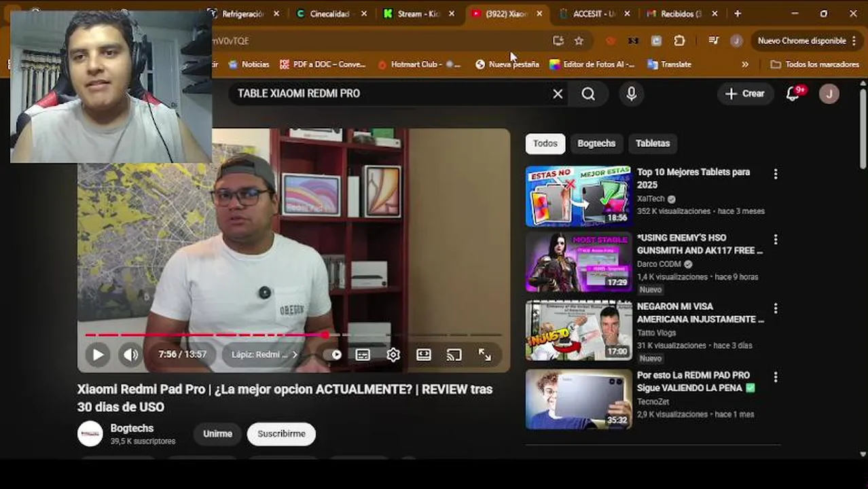This screenshot has width=868, height=489.
Task: Open the PDF a DOC bookmark
Action: (323, 65)
